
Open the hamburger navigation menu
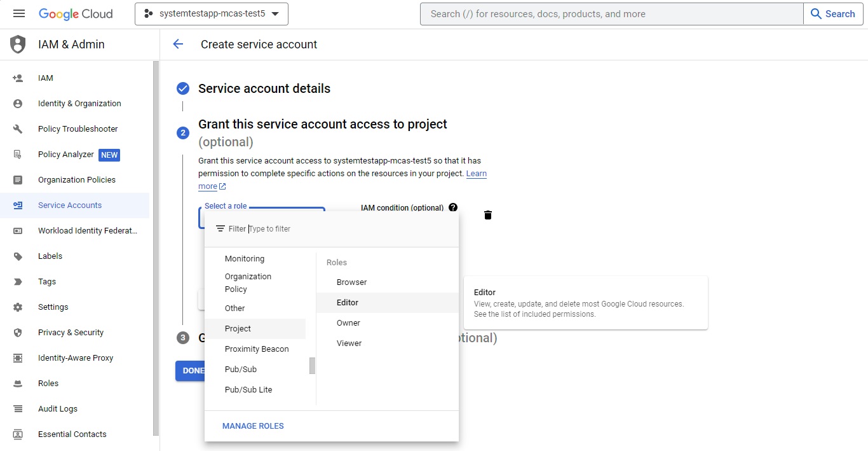point(18,13)
